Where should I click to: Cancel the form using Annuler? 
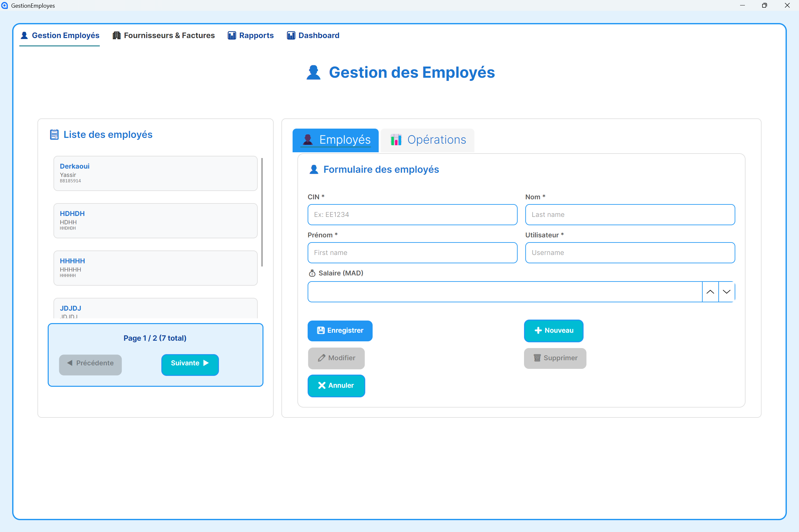336,385
